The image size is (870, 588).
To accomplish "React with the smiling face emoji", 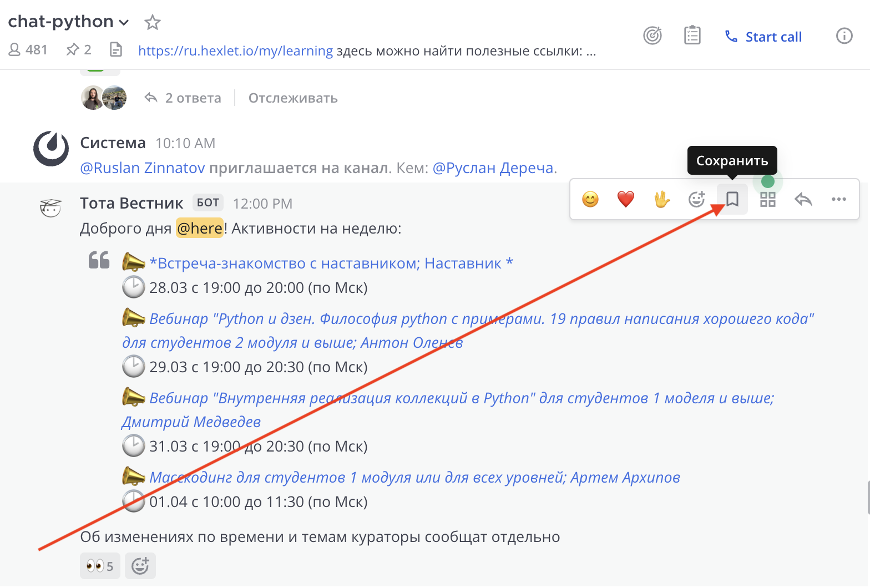I will pyautogui.click(x=590, y=199).
